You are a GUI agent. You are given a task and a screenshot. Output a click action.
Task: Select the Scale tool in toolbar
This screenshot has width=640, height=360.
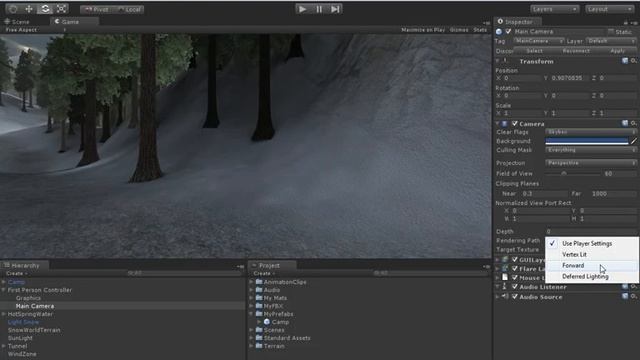[x=61, y=9]
